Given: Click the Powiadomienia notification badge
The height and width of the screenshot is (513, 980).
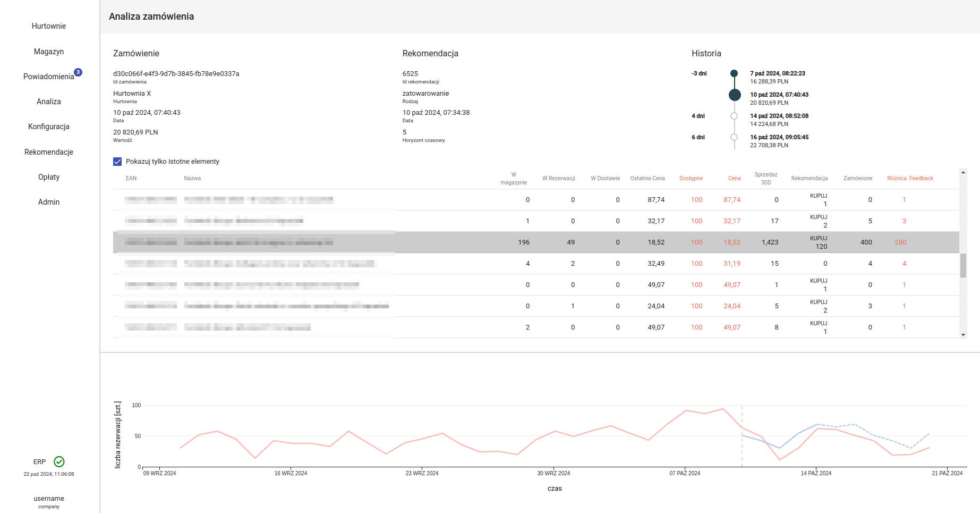Looking at the screenshot, I should tap(78, 72).
